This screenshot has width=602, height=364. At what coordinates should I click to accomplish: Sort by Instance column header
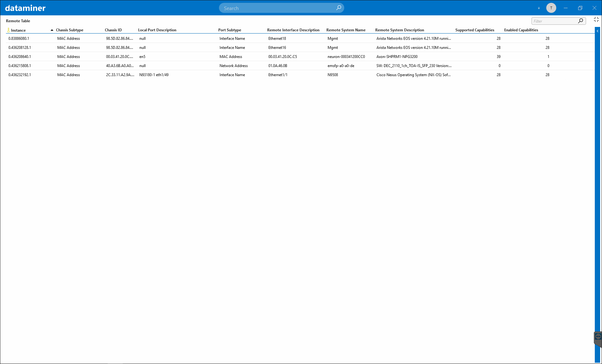tap(18, 30)
